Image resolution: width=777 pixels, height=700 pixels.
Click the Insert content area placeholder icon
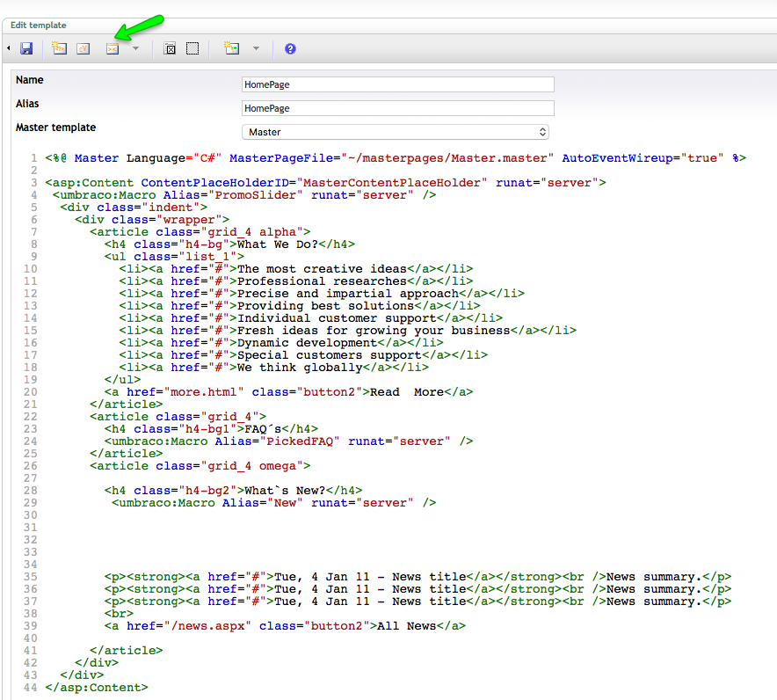[x=171, y=48]
